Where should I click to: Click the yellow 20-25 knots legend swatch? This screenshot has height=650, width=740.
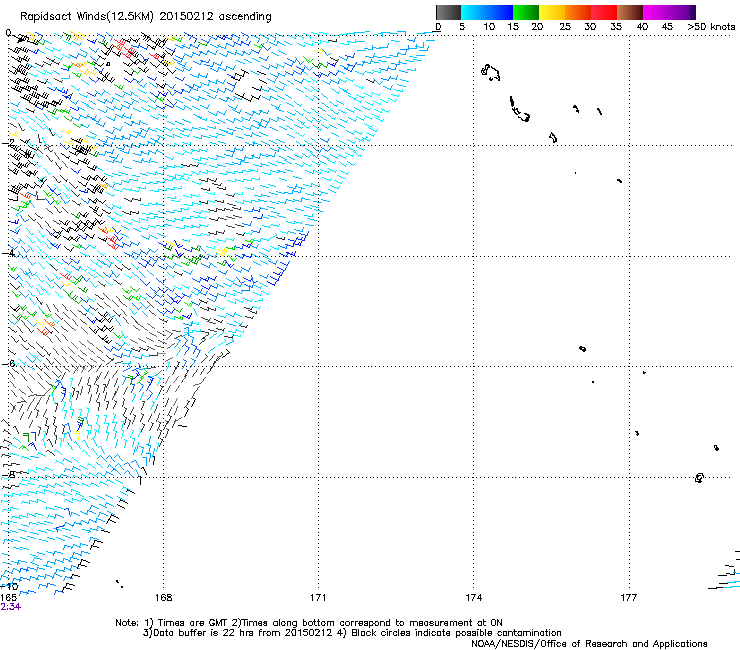tap(552, 12)
